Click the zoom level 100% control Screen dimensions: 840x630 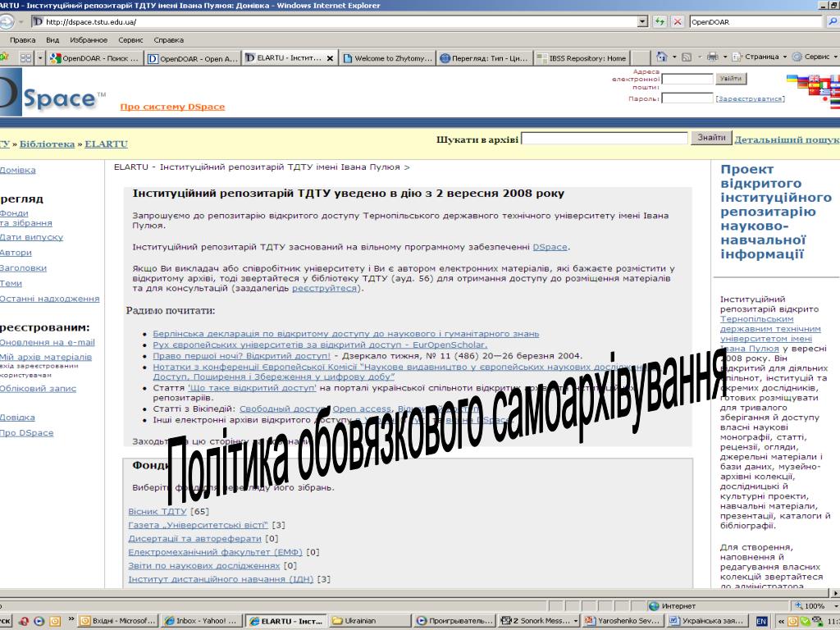[815, 606]
